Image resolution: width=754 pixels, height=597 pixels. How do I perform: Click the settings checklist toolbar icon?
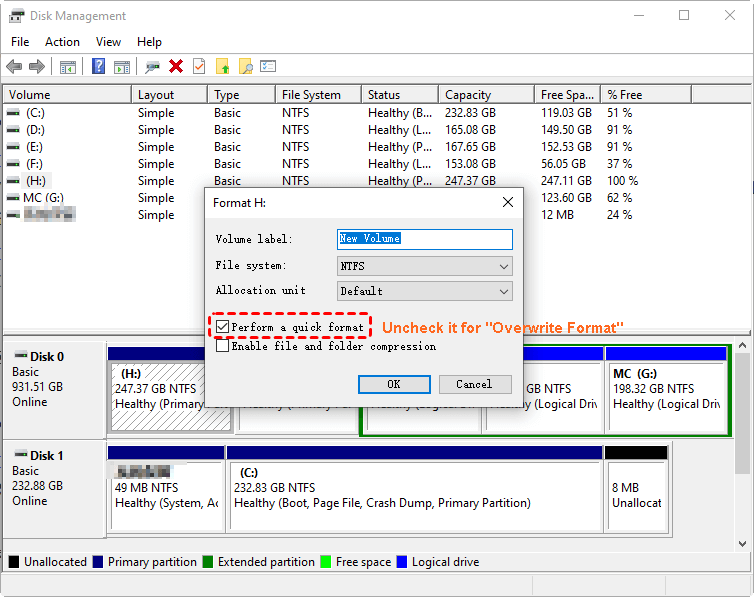268,67
